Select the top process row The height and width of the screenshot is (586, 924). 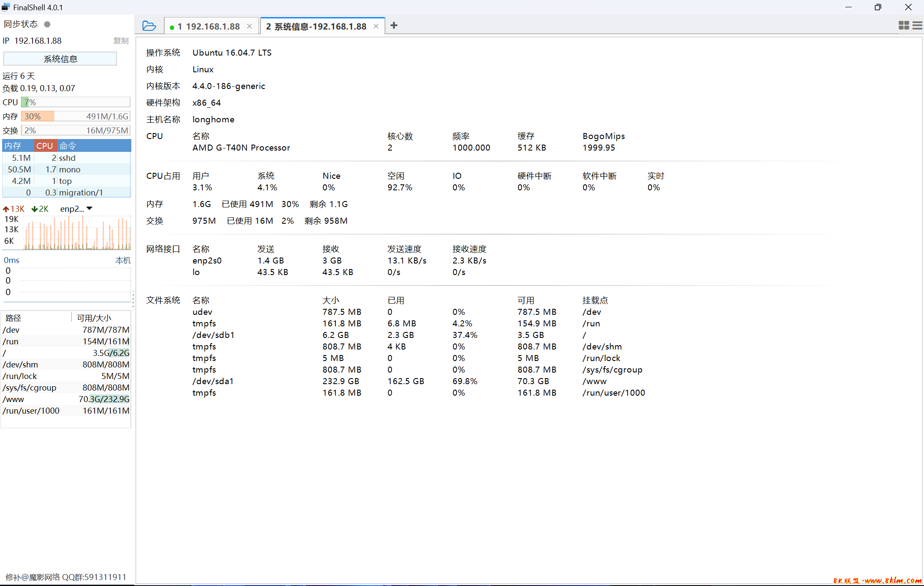point(67,181)
